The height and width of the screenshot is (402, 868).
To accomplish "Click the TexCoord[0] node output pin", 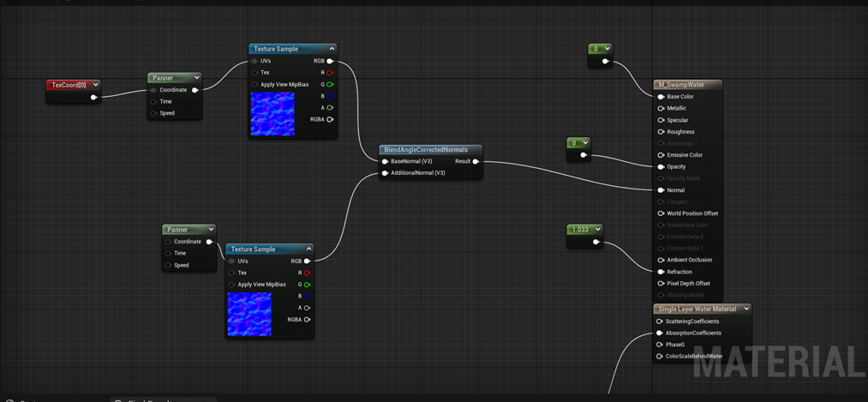I will click(x=93, y=97).
